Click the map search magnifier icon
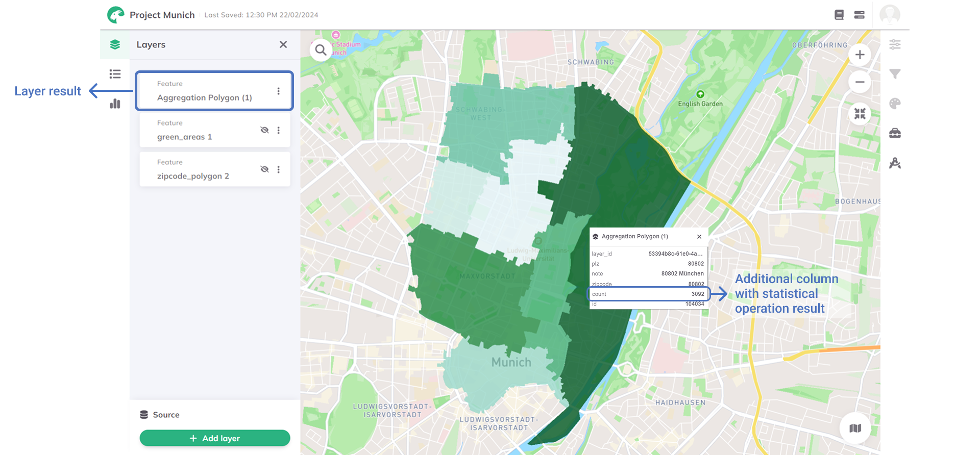This screenshot has height=455, width=980. tap(321, 50)
